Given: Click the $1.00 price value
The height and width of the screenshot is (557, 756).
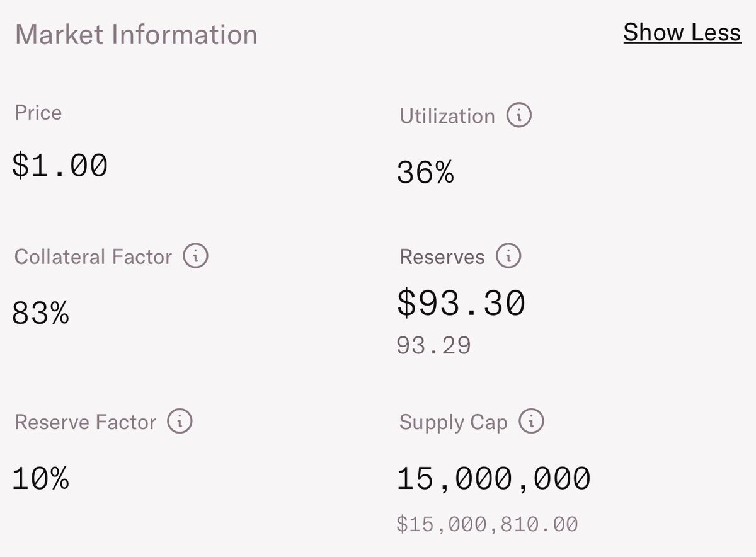Looking at the screenshot, I should (60, 166).
